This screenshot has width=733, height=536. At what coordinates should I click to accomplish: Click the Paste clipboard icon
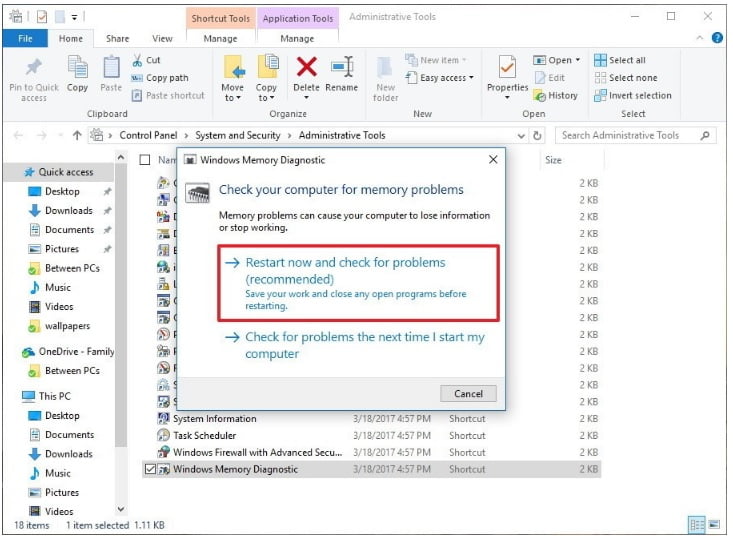tap(111, 67)
